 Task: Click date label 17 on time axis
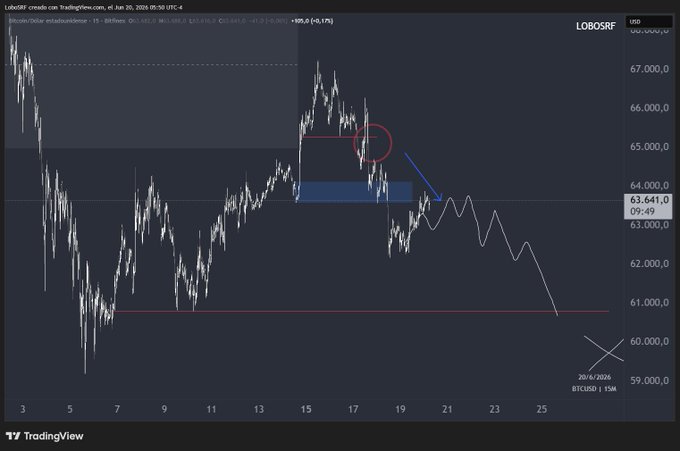pyautogui.click(x=353, y=409)
